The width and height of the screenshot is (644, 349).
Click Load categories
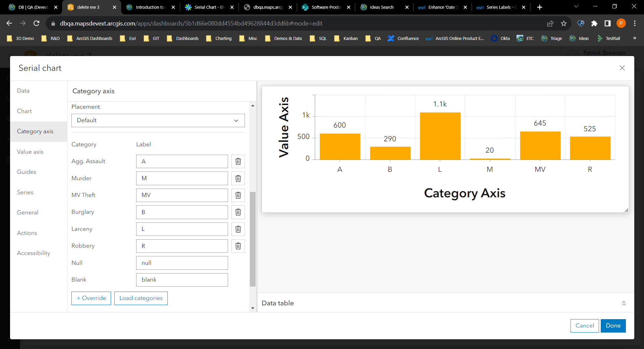[x=141, y=298]
